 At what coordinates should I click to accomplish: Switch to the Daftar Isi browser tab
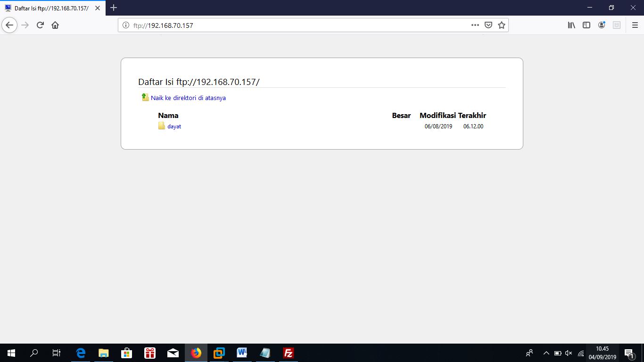click(x=52, y=8)
